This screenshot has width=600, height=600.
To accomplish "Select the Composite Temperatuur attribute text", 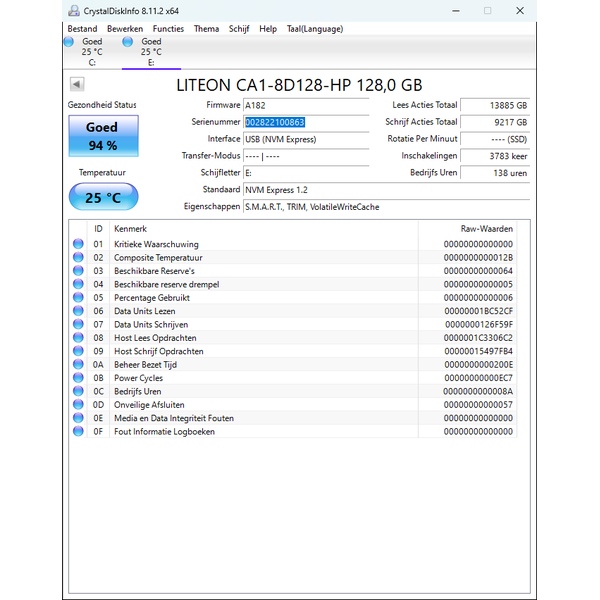I will tap(158, 258).
